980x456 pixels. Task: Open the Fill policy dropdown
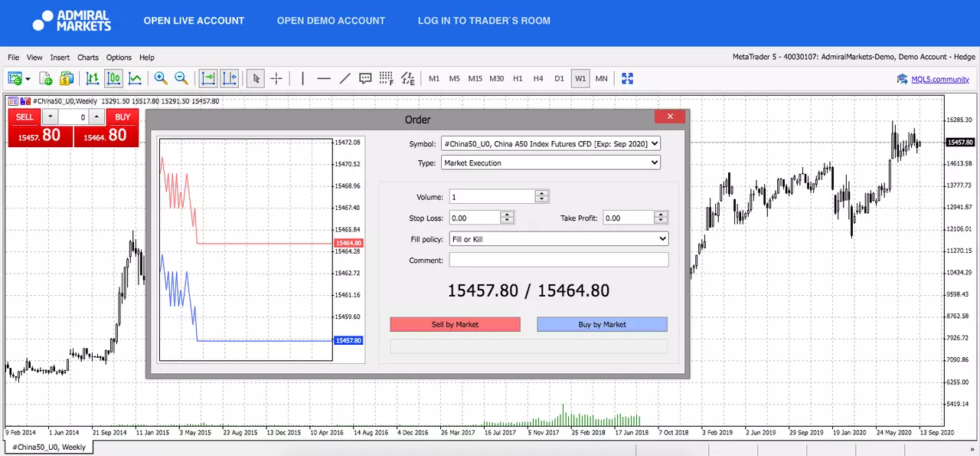[559, 239]
